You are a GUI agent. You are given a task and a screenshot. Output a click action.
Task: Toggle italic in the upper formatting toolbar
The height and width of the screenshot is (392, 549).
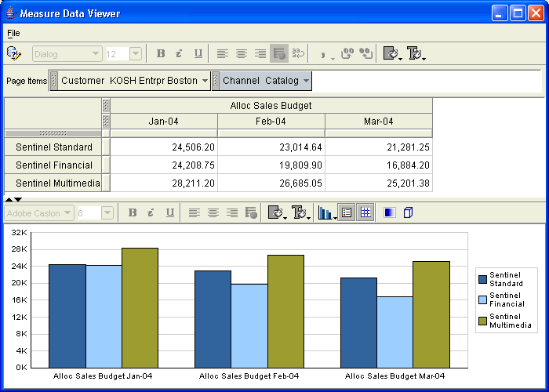coord(179,53)
